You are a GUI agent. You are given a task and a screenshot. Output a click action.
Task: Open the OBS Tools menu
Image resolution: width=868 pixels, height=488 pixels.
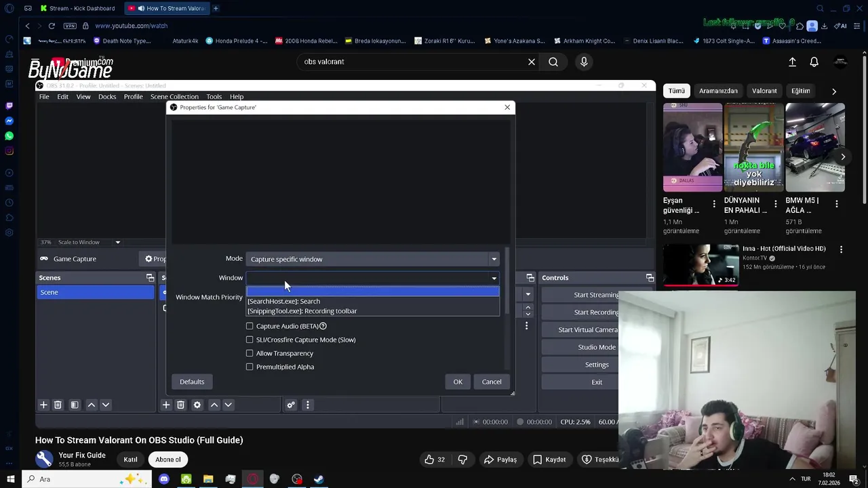[214, 96]
